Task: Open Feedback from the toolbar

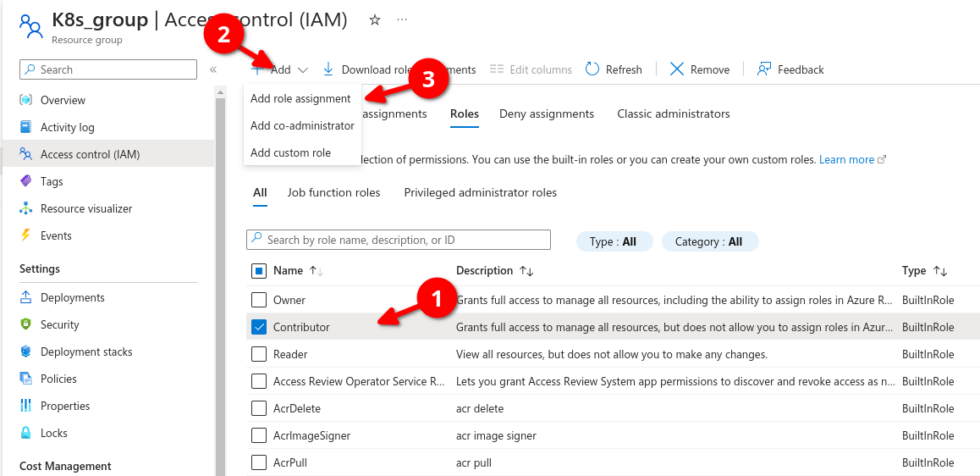Action: (790, 69)
